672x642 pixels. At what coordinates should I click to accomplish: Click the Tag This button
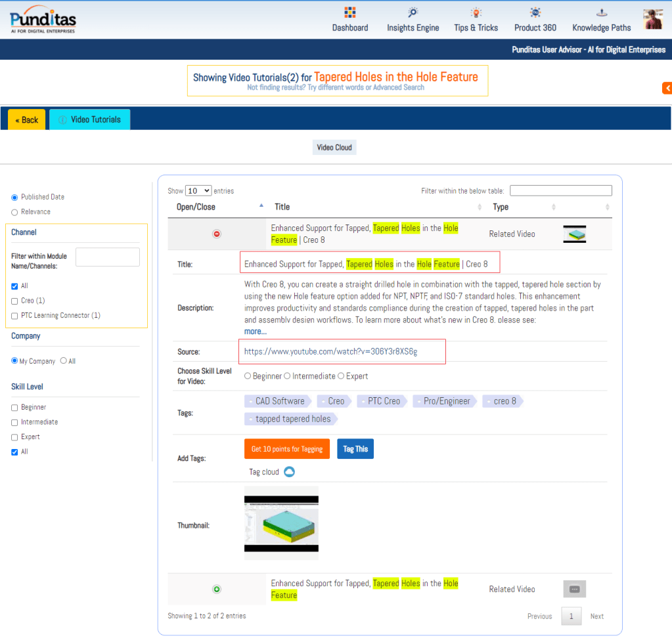(x=355, y=449)
